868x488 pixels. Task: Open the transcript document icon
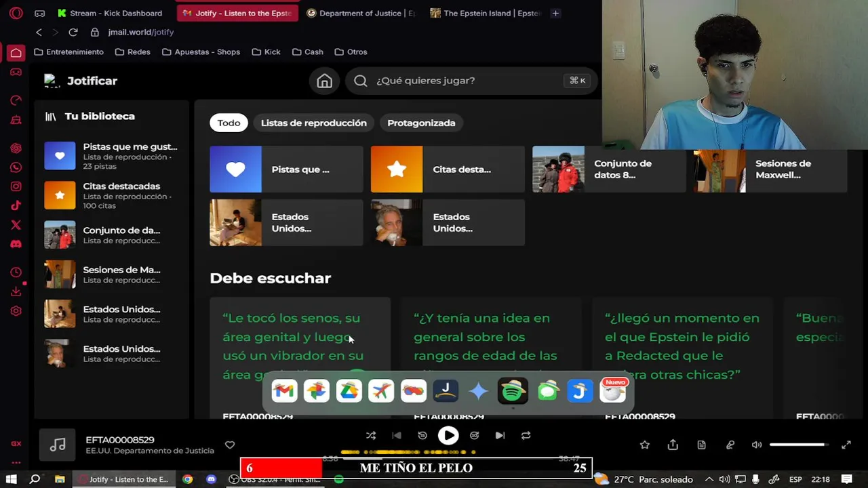pos(701,445)
